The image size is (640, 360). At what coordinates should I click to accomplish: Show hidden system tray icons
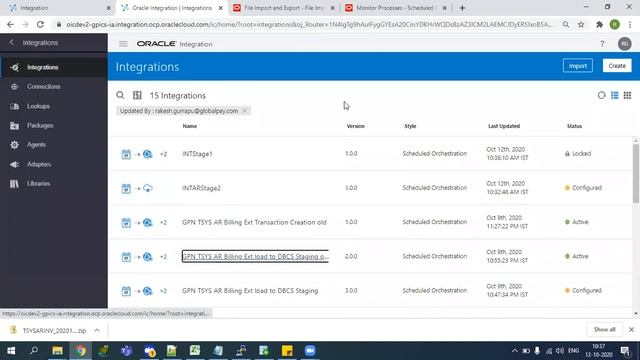[514, 351]
